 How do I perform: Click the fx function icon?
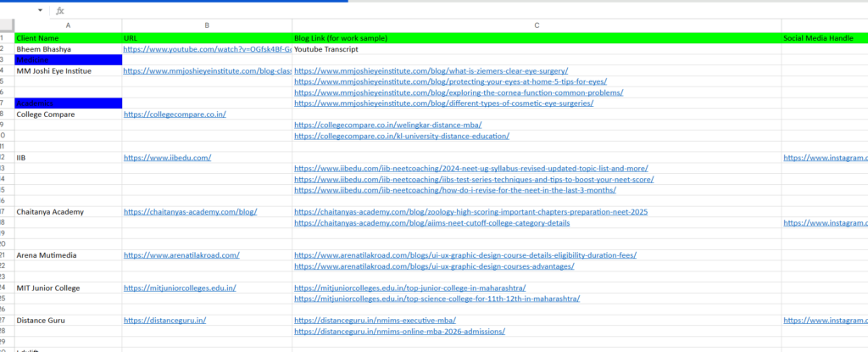coord(60,10)
